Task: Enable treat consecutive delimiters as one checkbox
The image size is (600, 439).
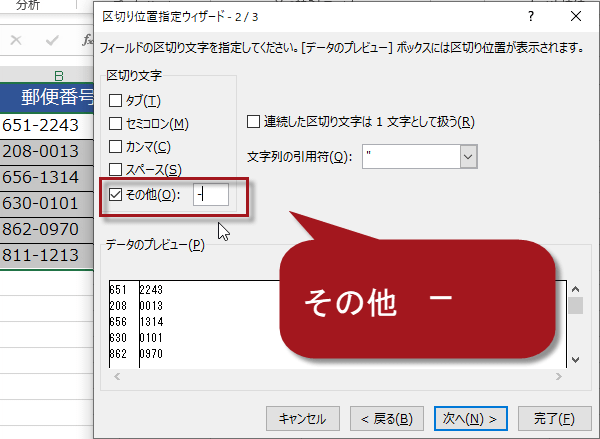Action: pos(253,122)
